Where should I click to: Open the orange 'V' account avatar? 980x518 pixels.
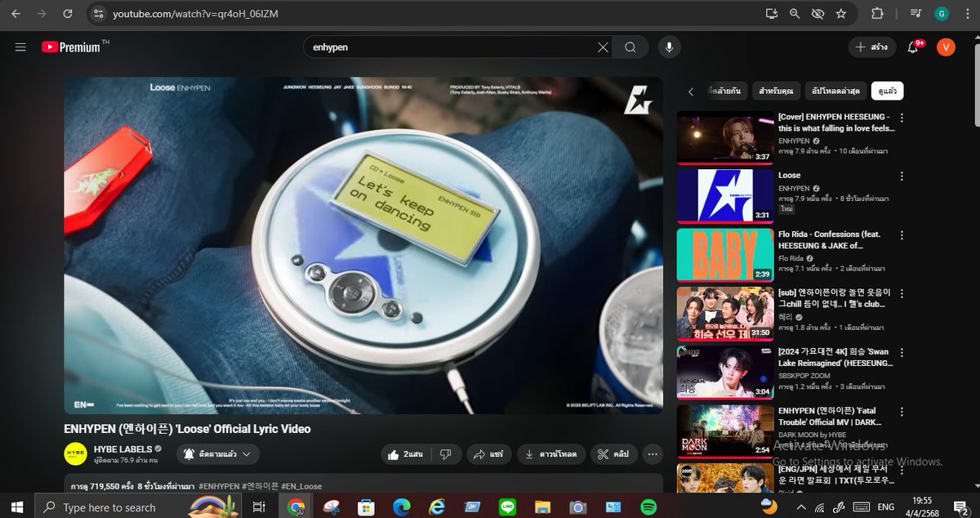click(x=946, y=47)
